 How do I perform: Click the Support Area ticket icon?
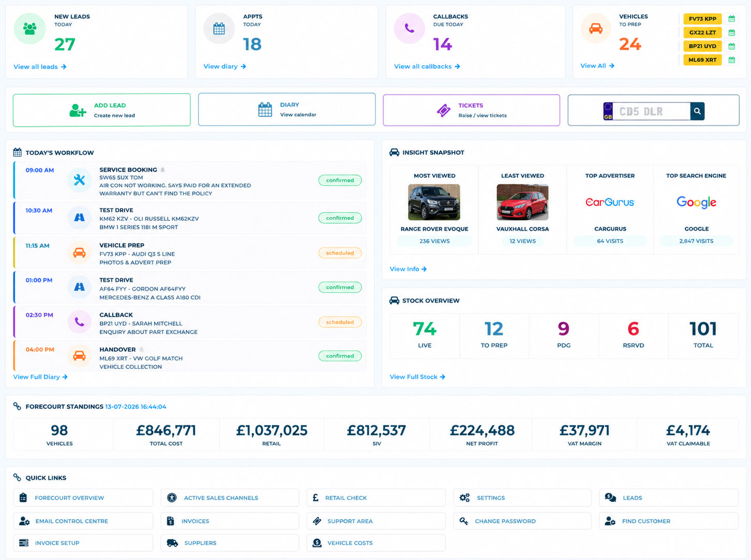(317, 521)
